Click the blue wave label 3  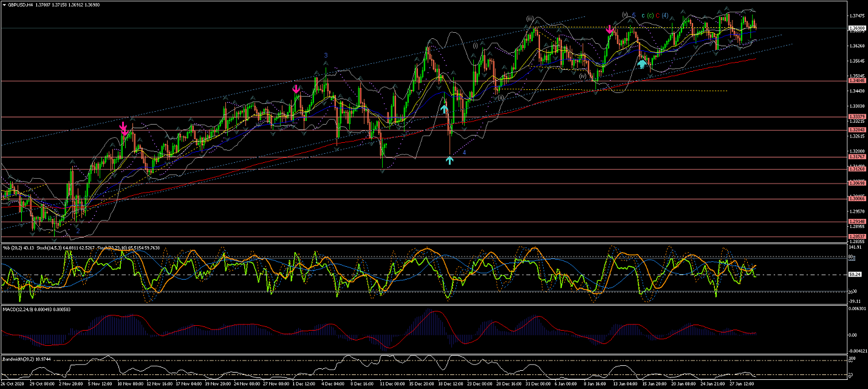326,55
